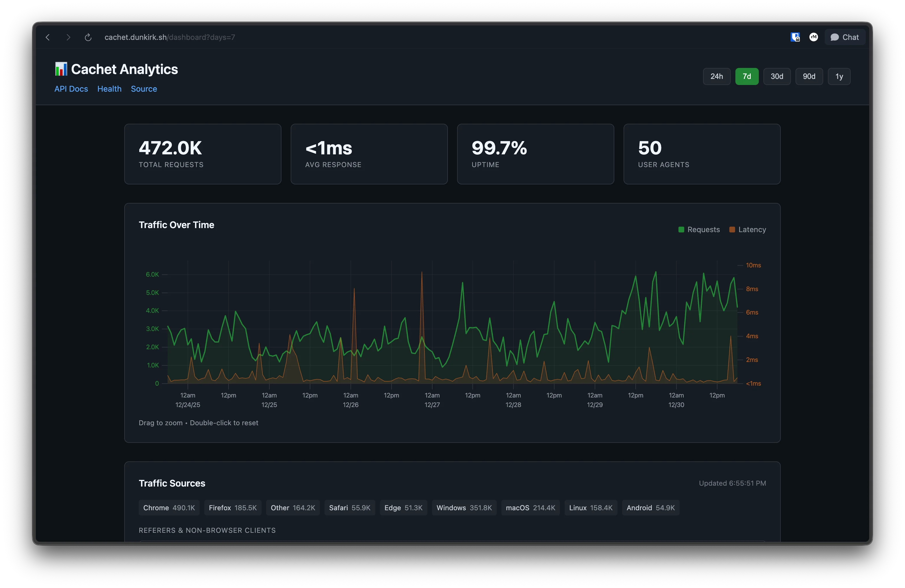Click the Health link
Viewport: 905px width, 588px height.
tap(109, 89)
